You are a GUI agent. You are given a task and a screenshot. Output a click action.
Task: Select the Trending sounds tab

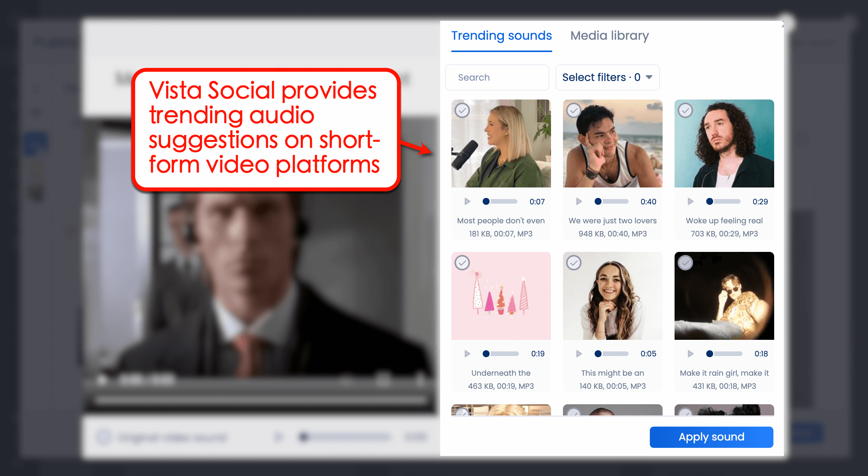point(501,35)
